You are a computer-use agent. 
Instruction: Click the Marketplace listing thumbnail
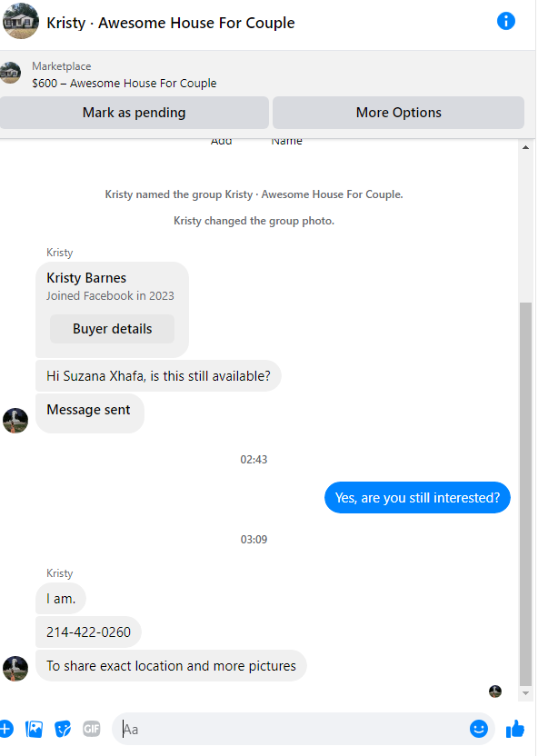10,73
